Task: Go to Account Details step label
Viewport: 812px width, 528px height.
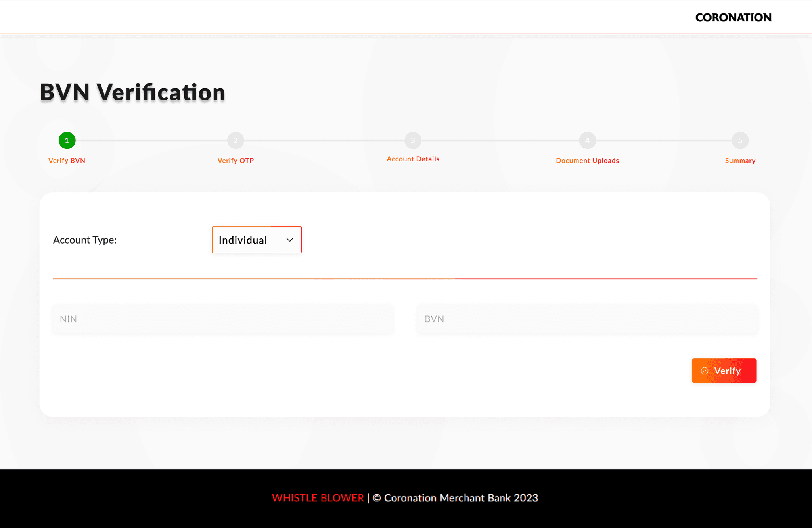Action: pos(413,159)
